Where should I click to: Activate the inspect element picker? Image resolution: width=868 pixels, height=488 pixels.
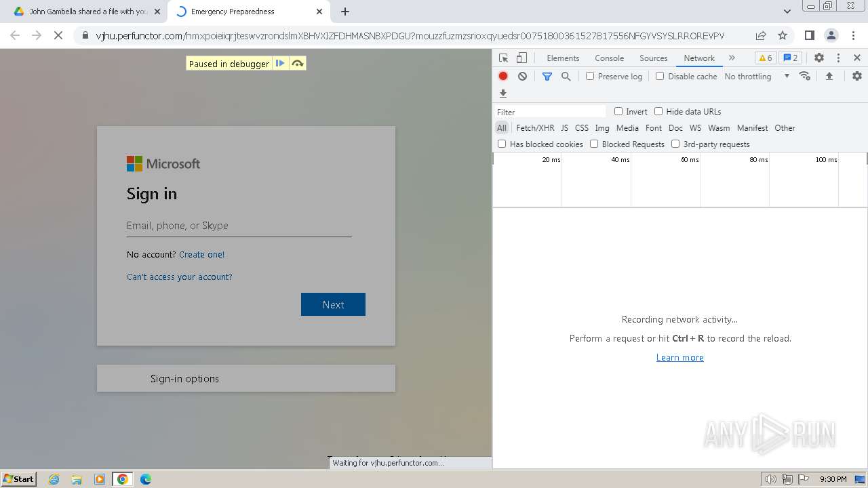tap(503, 58)
